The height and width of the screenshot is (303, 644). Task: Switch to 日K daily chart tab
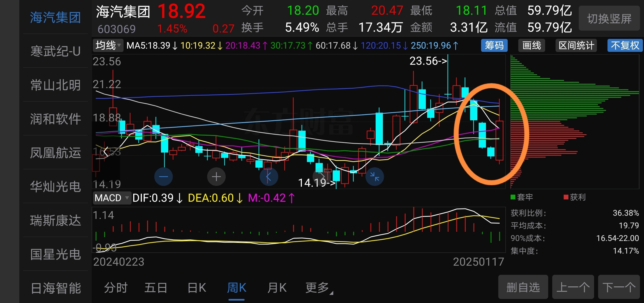(x=197, y=288)
